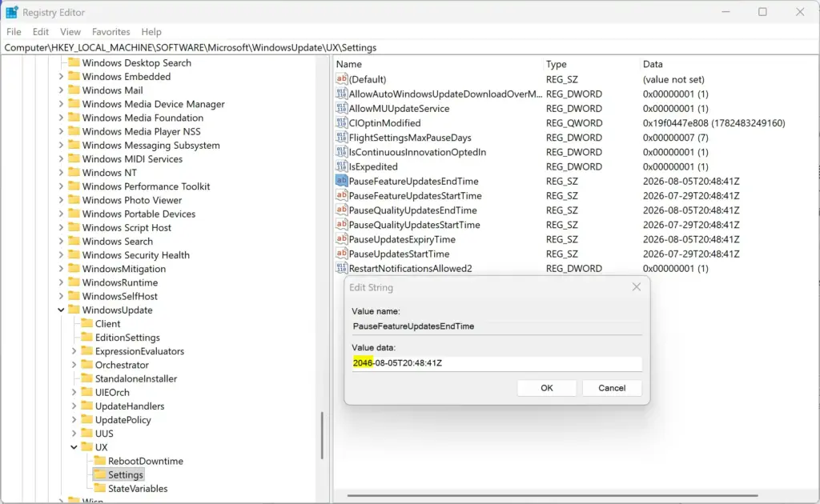This screenshot has height=504, width=820.
Task: Click the PauseUpdatesExpiryTime string icon
Action: 341,239
